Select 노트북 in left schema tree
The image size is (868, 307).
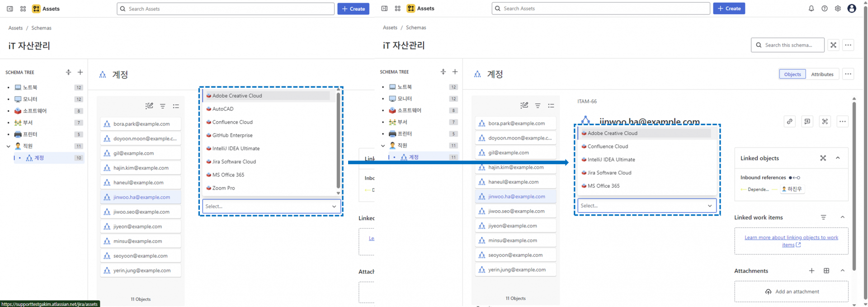[x=30, y=87]
